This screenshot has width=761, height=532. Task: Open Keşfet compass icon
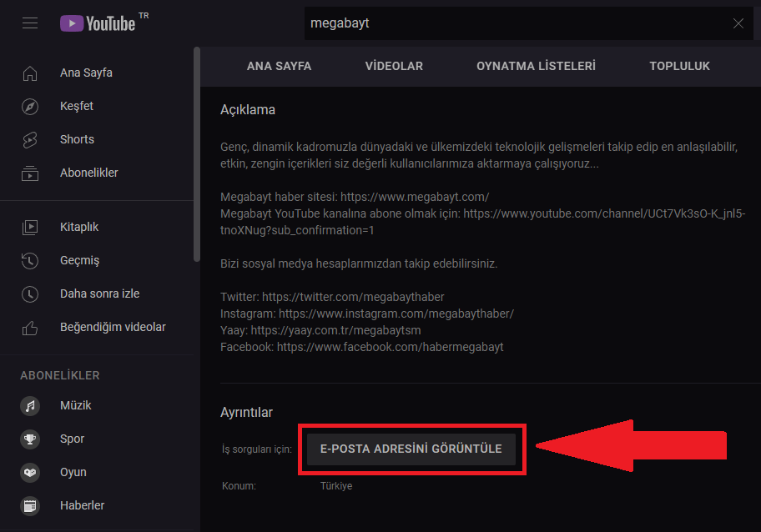point(30,107)
